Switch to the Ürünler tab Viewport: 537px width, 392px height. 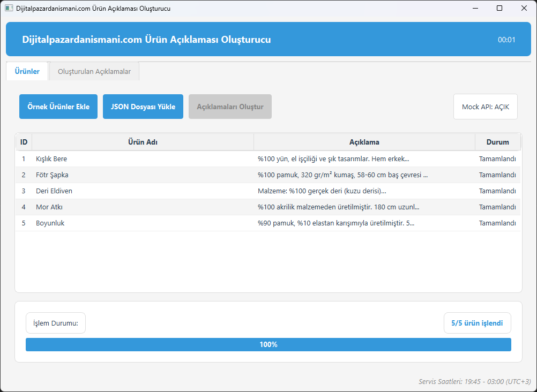tap(27, 72)
